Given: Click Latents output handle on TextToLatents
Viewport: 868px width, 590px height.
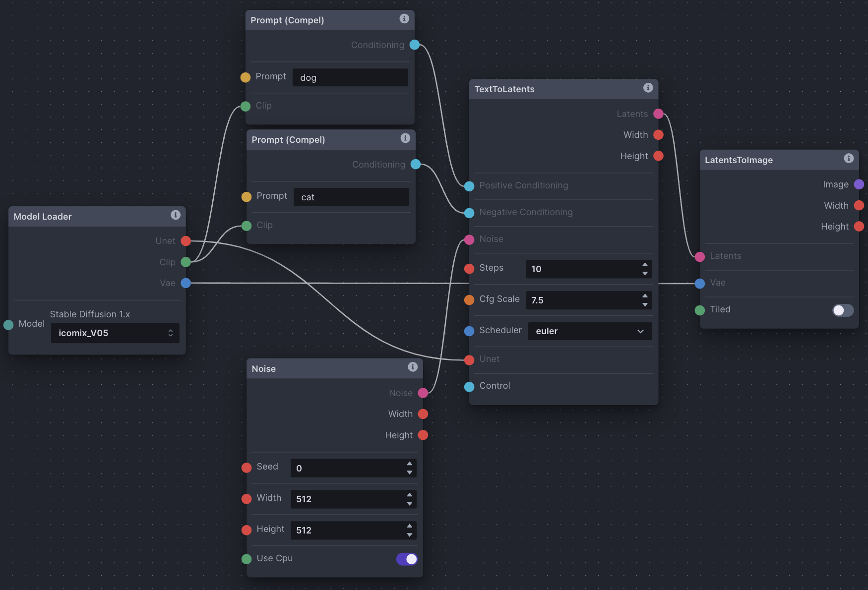Looking at the screenshot, I should point(659,114).
